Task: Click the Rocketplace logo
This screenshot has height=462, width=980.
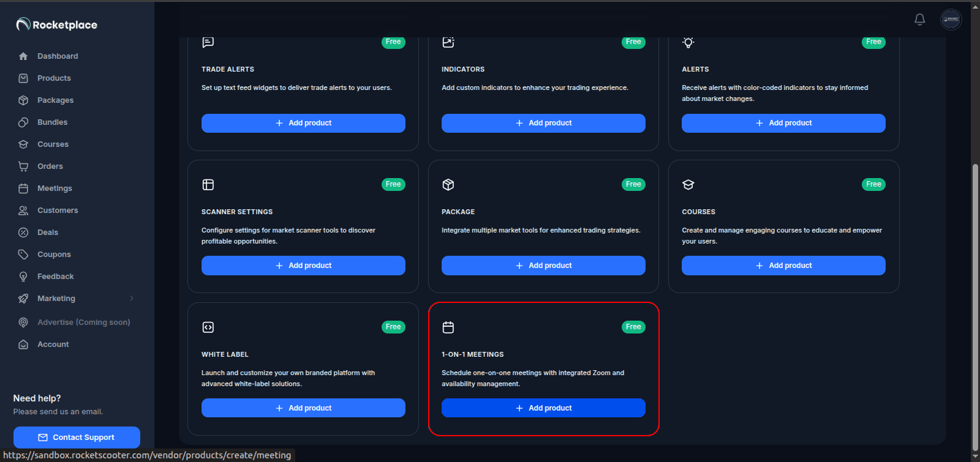Action: click(x=57, y=24)
